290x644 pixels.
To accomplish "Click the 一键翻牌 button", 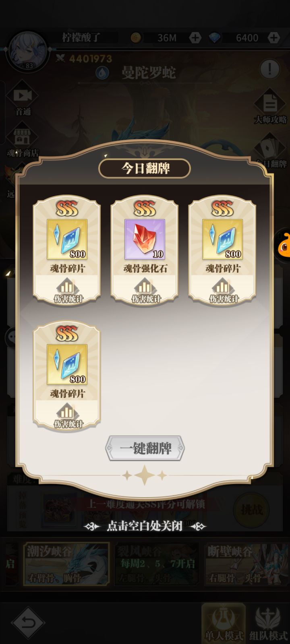I will point(145,448).
